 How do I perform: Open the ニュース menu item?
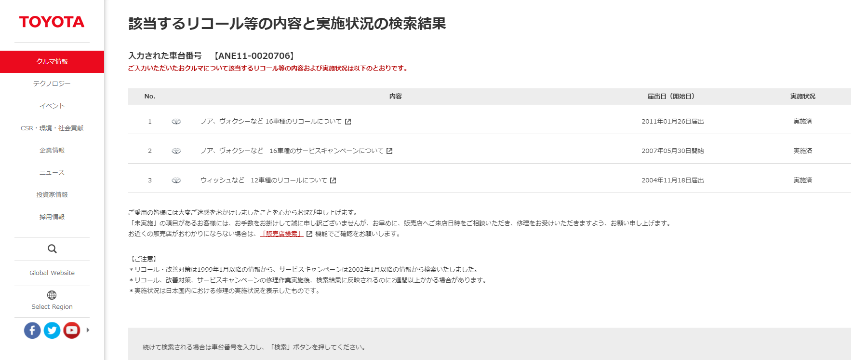coord(52,173)
